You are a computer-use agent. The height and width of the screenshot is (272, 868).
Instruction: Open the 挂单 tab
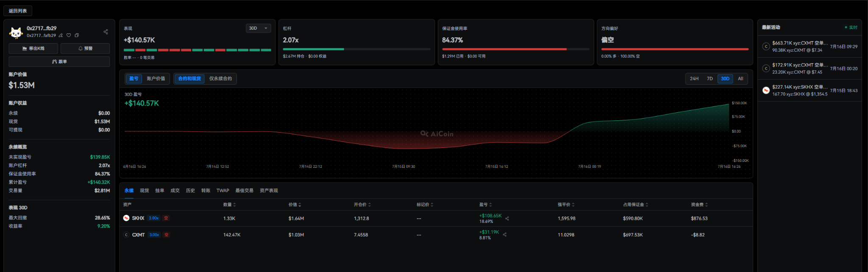[x=160, y=191]
